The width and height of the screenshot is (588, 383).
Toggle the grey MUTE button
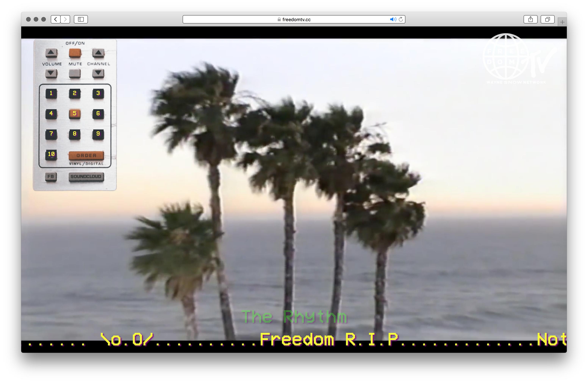(75, 73)
